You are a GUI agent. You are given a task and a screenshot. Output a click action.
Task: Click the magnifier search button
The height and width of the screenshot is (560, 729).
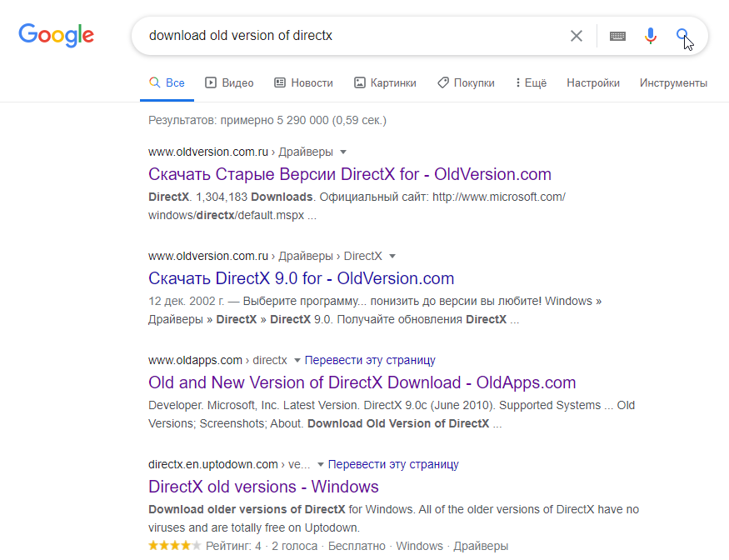(682, 35)
